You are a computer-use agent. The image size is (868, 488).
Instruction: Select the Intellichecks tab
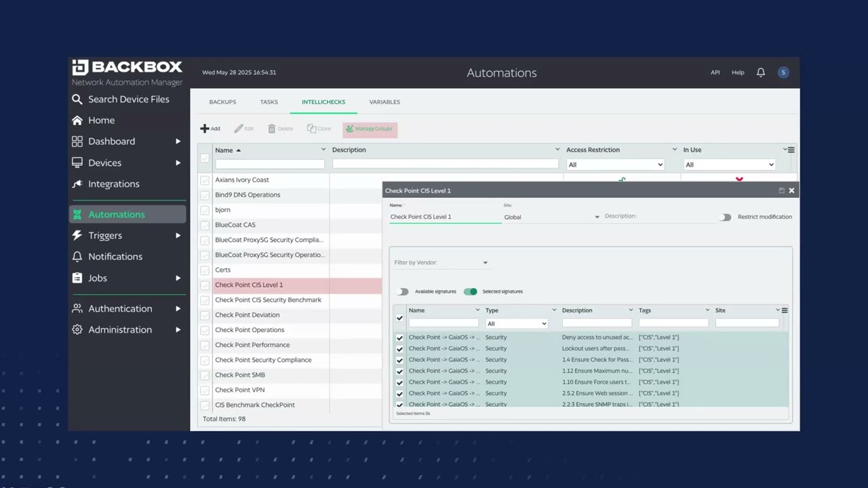(x=323, y=102)
